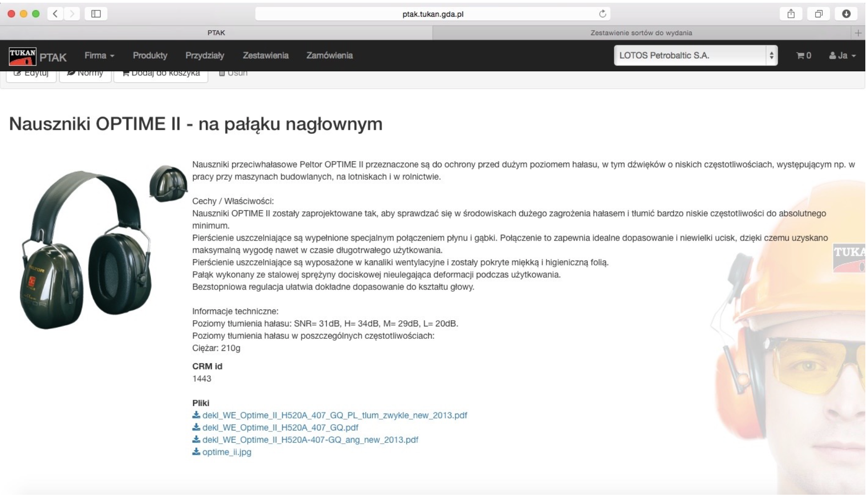The width and height of the screenshot is (868, 498).
Task: Click heading Nauszniki OPTIME II - na pałąku nagłownym
Action: click(196, 124)
